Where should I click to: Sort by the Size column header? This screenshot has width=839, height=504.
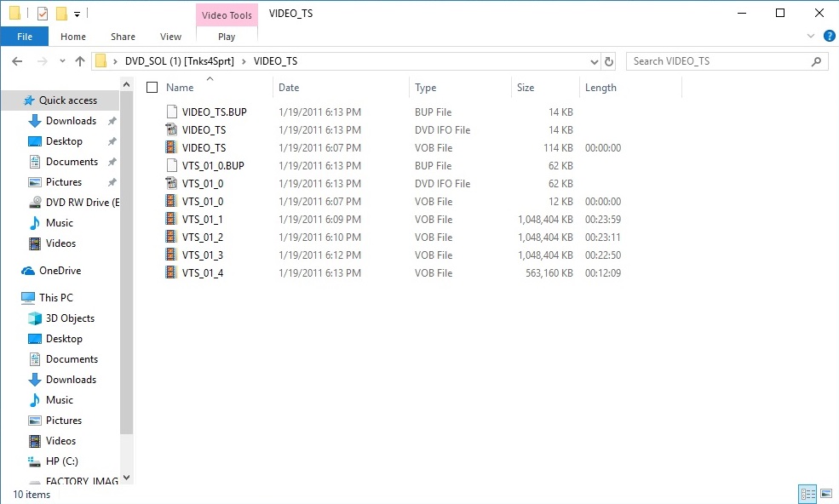click(x=526, y=88)
